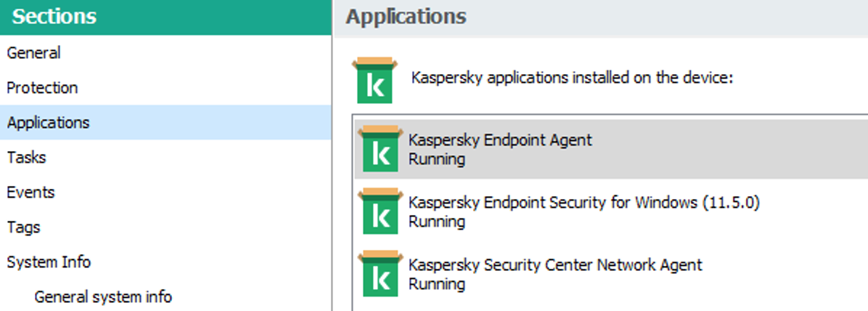Click the Kaspersky Endpoint Agent icon

(x=380, y=148)
